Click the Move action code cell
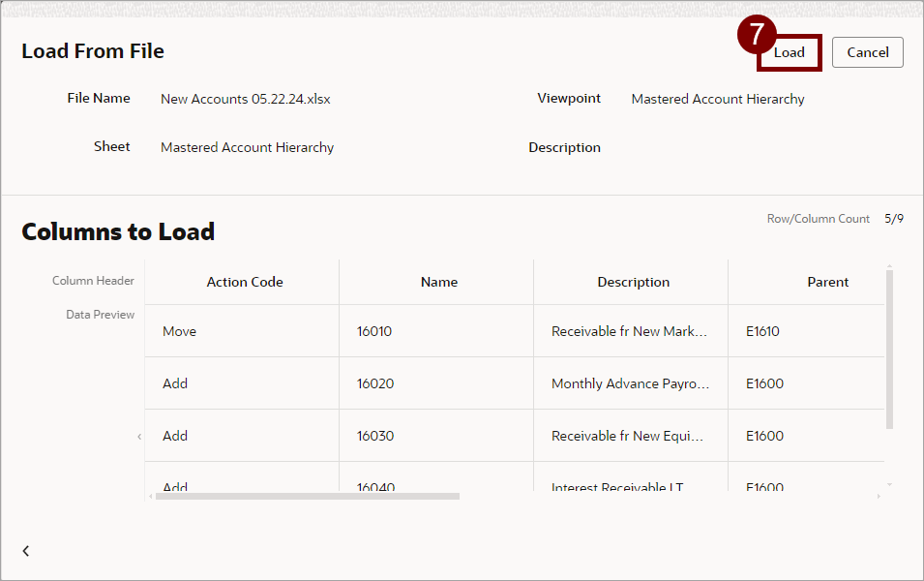The height and width of the screenshot is (581, 924). coord(180,331)
